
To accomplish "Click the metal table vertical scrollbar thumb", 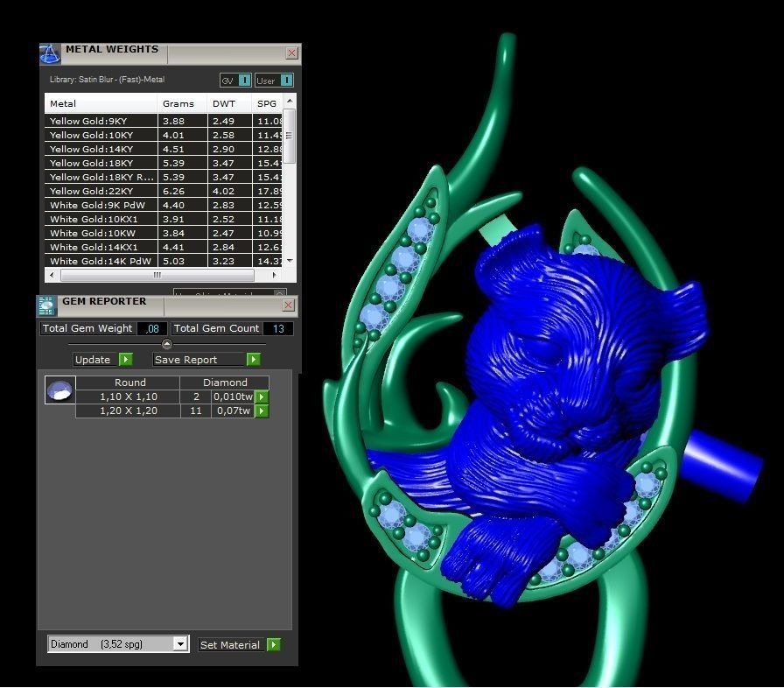I will tap(290, 136).
